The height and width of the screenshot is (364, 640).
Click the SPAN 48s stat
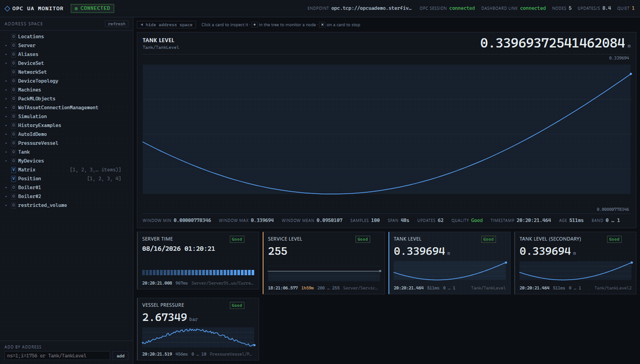pyautogui.click(x=398, y=220)
